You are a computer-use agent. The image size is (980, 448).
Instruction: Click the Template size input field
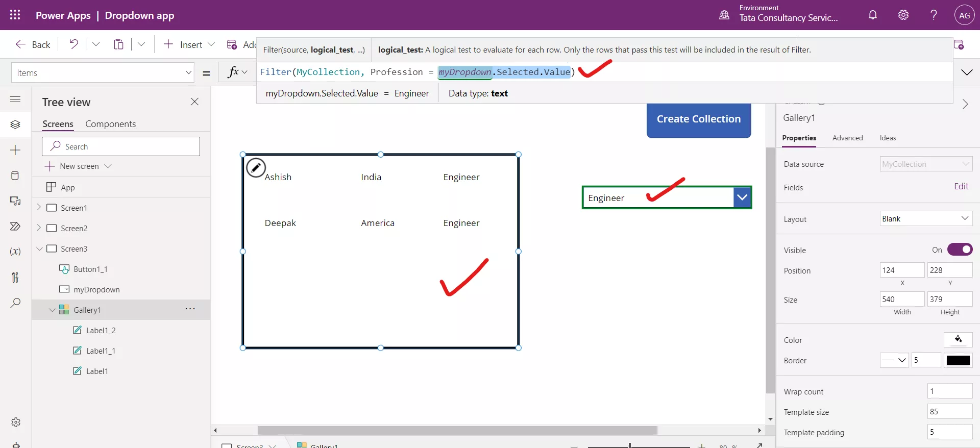(950, 411)
